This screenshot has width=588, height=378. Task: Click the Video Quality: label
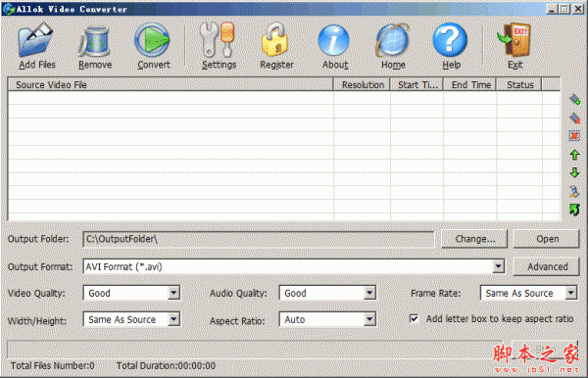[36, 294]
